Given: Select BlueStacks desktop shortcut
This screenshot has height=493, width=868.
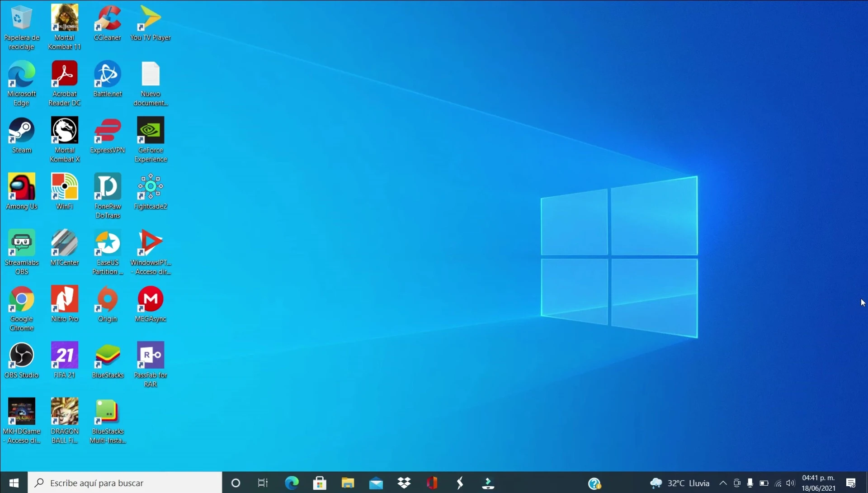Looking at the screenshot, I should coord(108,360).
